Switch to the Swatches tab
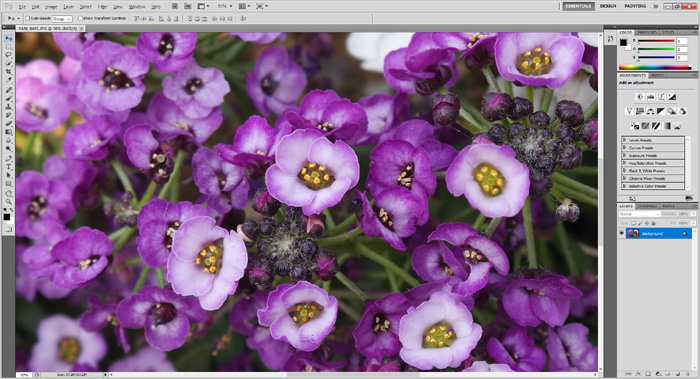Viewport: 700px width, 379px height. pyautogui.click(x=647, y=33)
